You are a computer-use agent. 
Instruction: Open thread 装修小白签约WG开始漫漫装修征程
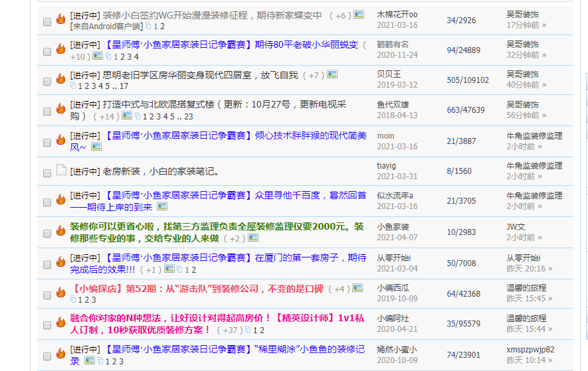coord(213,15)
